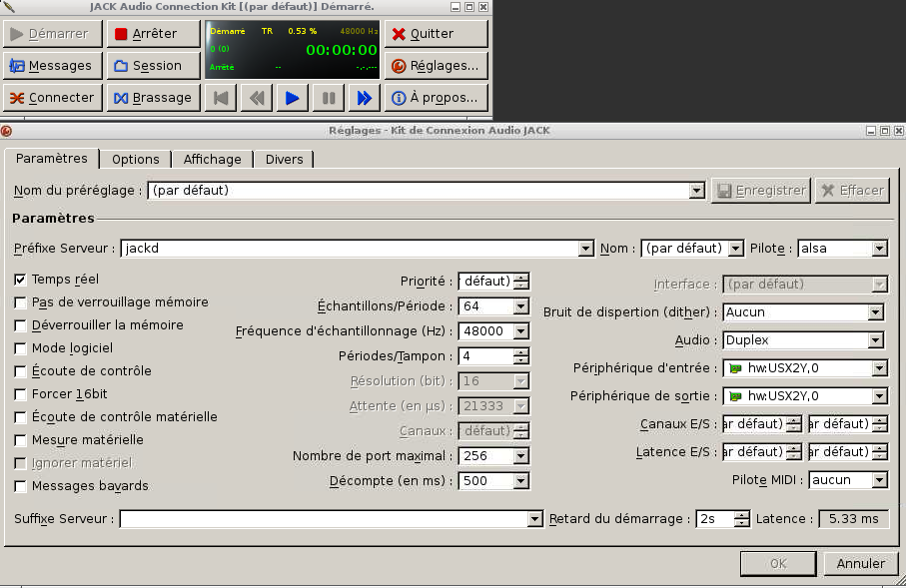Click the Préfixe Serveur jackd text field

pyautogui.click(x=350, y=249)
